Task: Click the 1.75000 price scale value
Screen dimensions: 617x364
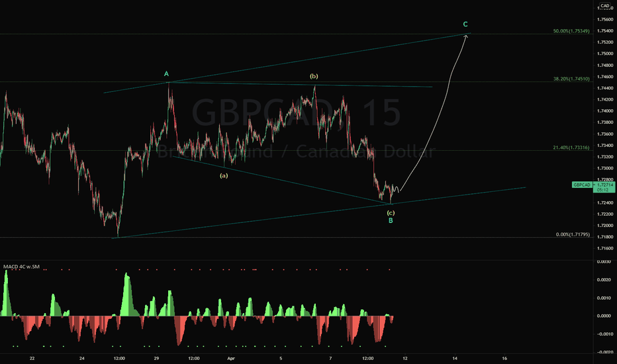Action: click(x=605, y=54)
